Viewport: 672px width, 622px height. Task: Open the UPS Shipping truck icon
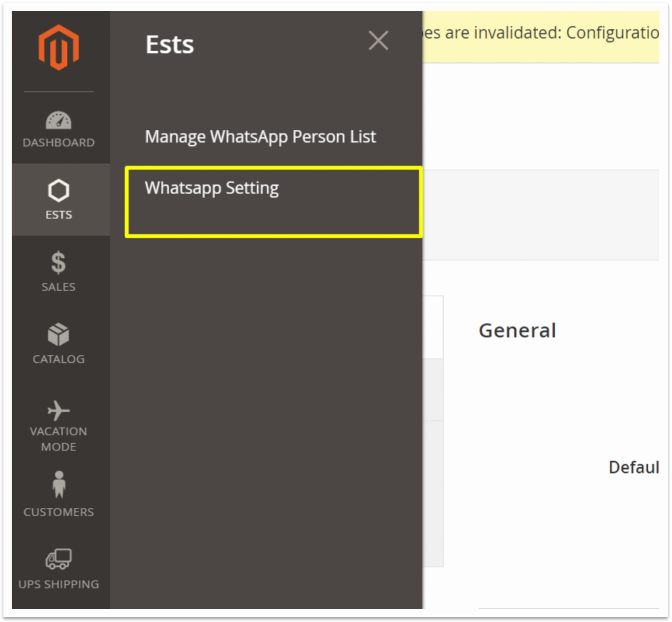click(59, 559)
